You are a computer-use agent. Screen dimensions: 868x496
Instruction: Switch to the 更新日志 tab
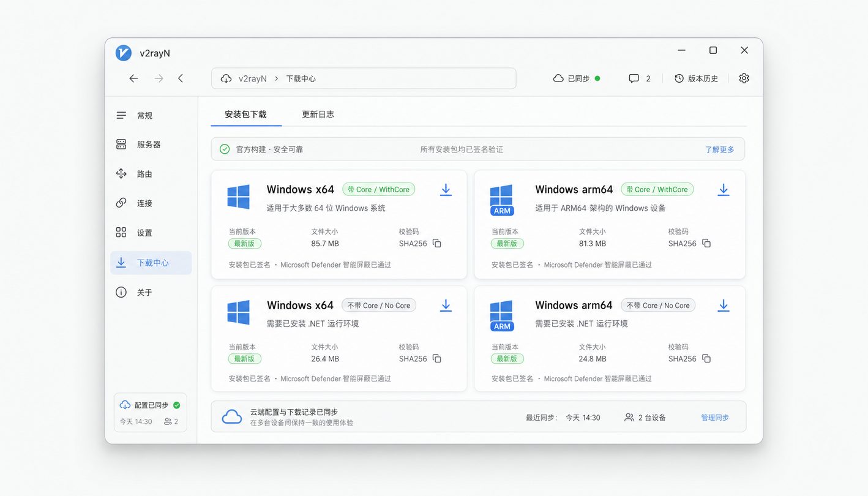tap(318, 115)
